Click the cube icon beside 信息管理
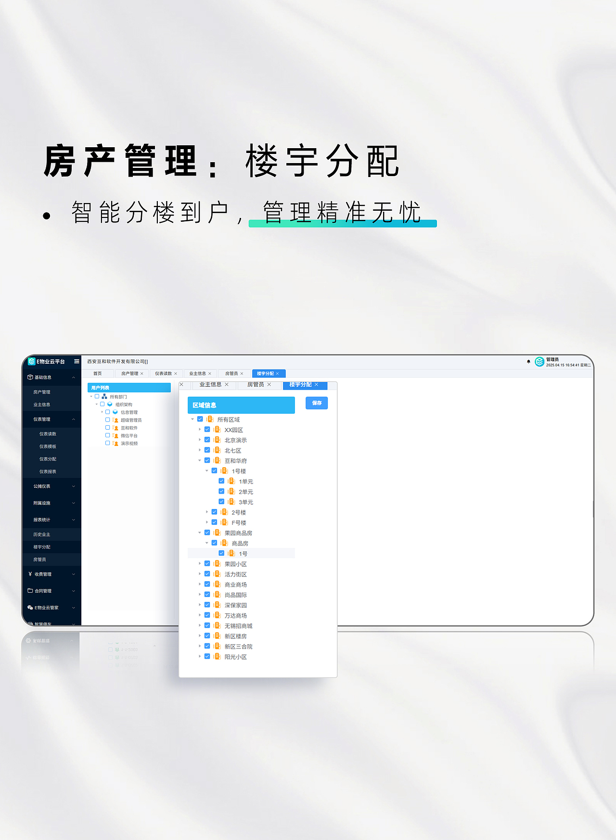Image resolution: width=616 pixels, height=840 pixels. 115,412
